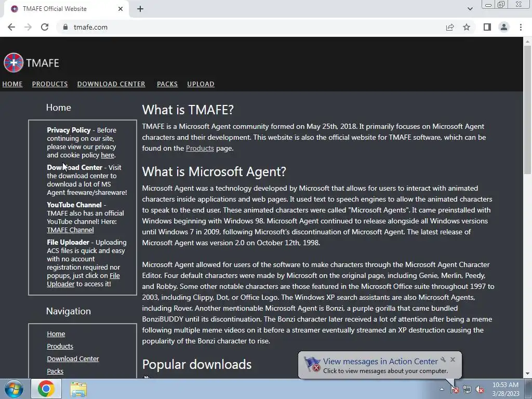Open UPLOAD in top navigation
This screenshot has height=399, width=532.
pos(201,84)
